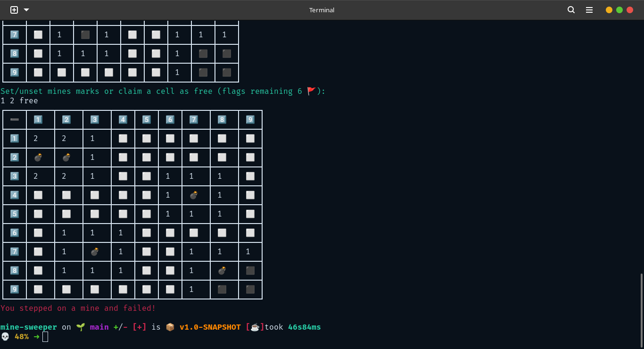
Task: Click the skull emoji in the shell prompt
Action: [x=5, y=337]
